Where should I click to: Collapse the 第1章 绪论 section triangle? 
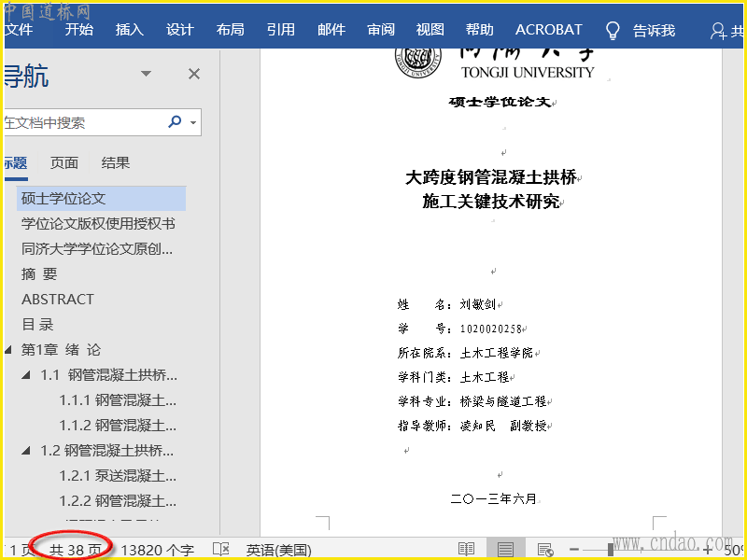(8, 350)
